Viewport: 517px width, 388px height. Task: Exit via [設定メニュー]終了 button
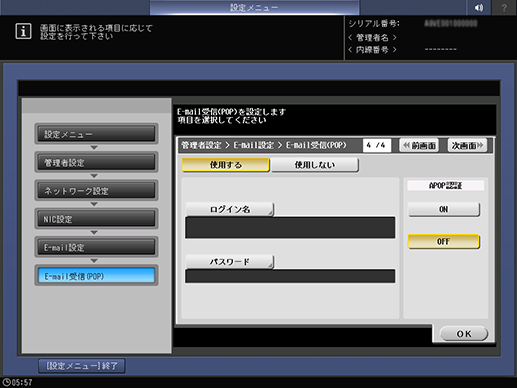pos(82,366)
